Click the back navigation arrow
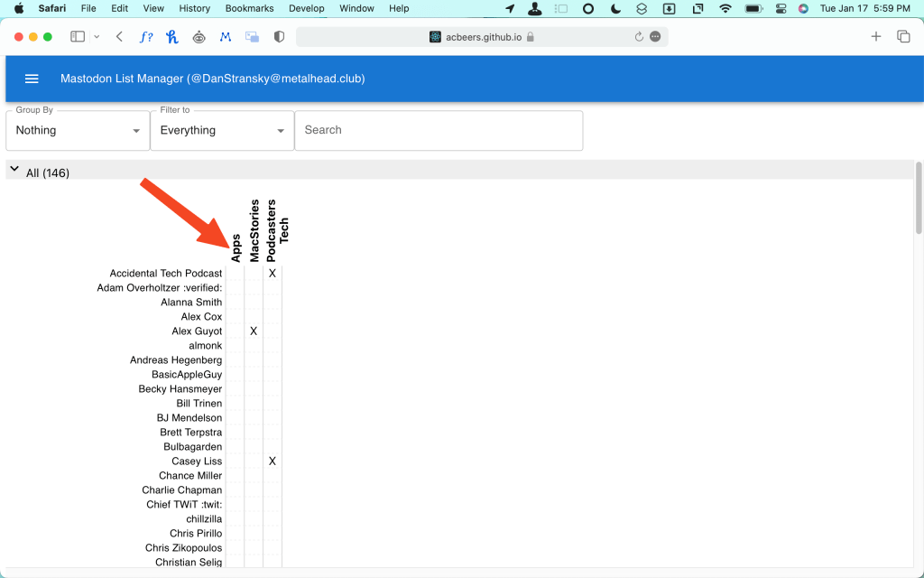Image resolution: width=924 pixels, height=578 pixels. pos(117,36)
